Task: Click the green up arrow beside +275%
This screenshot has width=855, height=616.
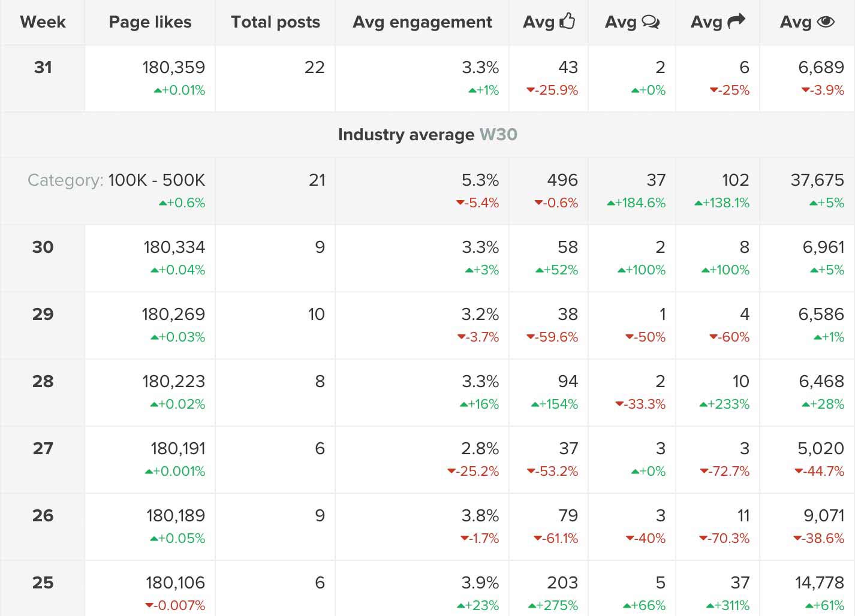Action: (532, 606)
